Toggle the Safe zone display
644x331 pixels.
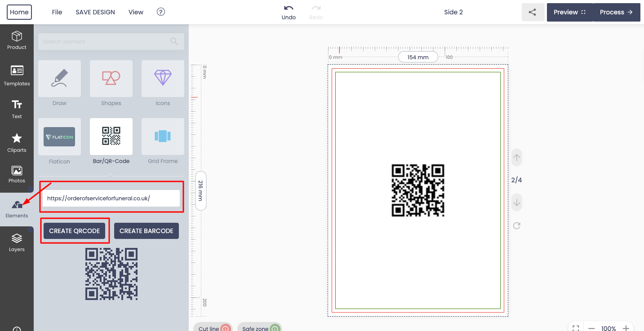[x=260, y=327]
